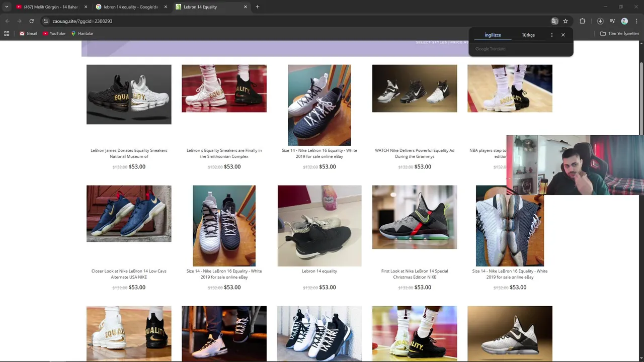Click the zaouag.site address bar
Viewport: 644px width, 362px height.
(297, 21)
